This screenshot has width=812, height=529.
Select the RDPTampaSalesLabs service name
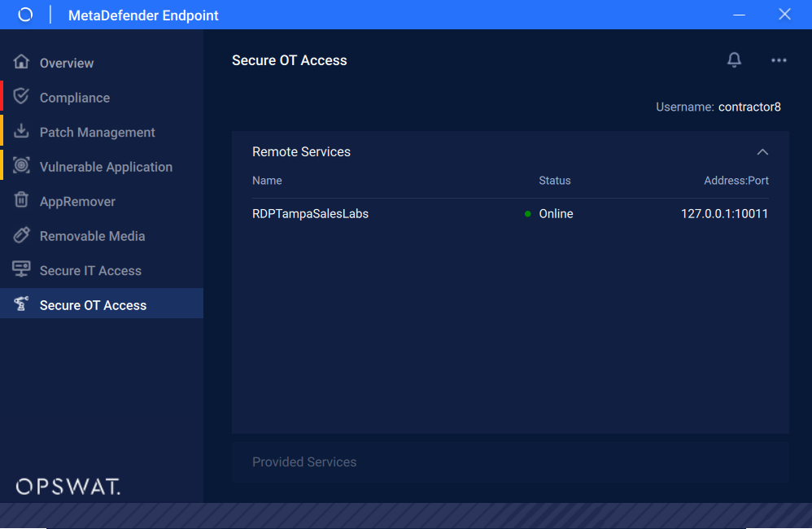point(310,214)
